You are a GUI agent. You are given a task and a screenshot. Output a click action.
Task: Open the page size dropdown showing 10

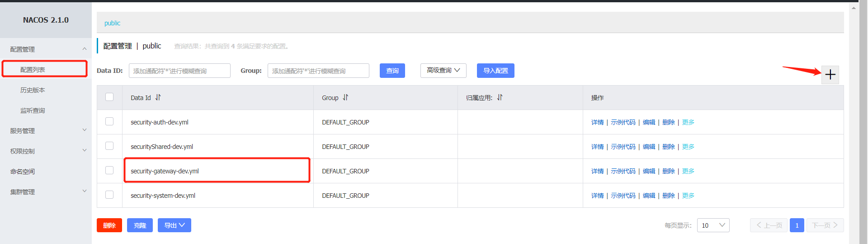coord(713,225)
